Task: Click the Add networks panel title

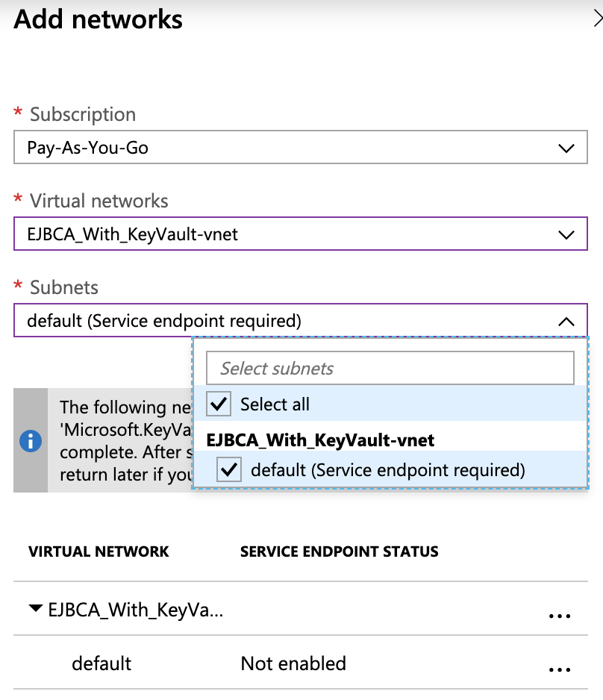Action: pyautogui.click(x=99, y=19)
